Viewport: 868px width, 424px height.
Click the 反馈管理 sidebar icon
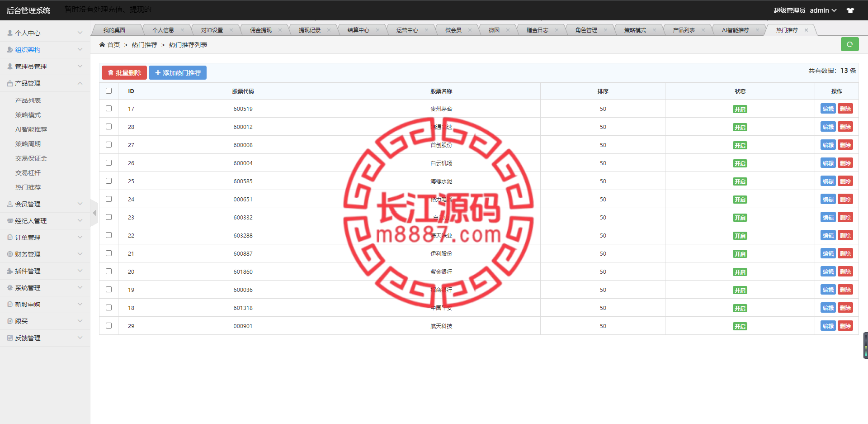click(x=10, y=338)
